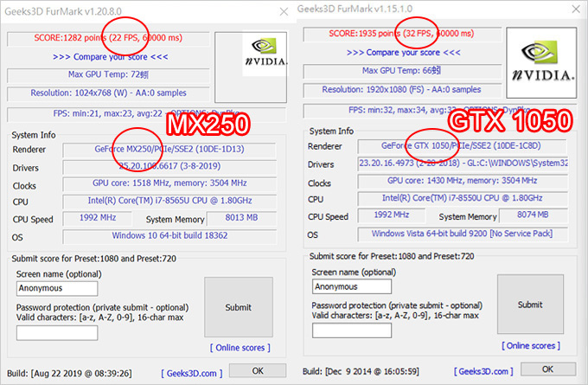
Task: Click build text 'Aug 22 2019 @ 08:39:26'
Action: click(81, 374)
